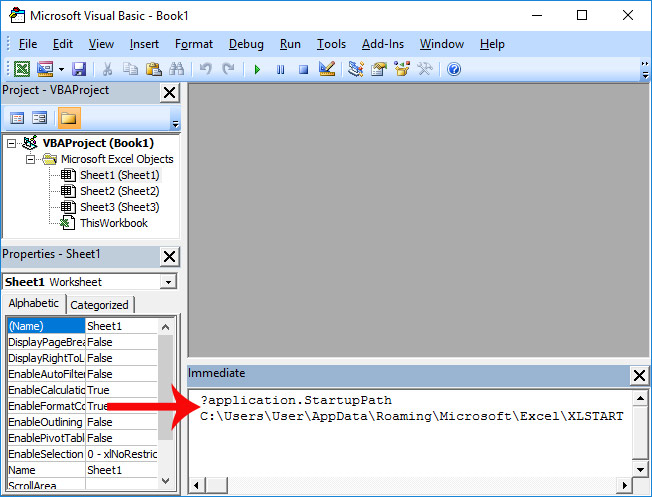Click the Redo arrow icon
The image size is (652, 497).
[228, 69]
